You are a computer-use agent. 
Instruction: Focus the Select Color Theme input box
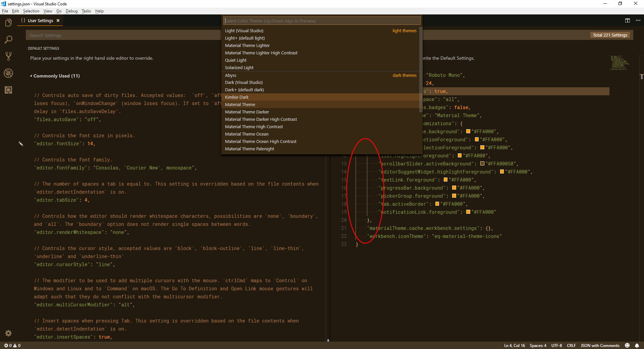pos(322,21)
